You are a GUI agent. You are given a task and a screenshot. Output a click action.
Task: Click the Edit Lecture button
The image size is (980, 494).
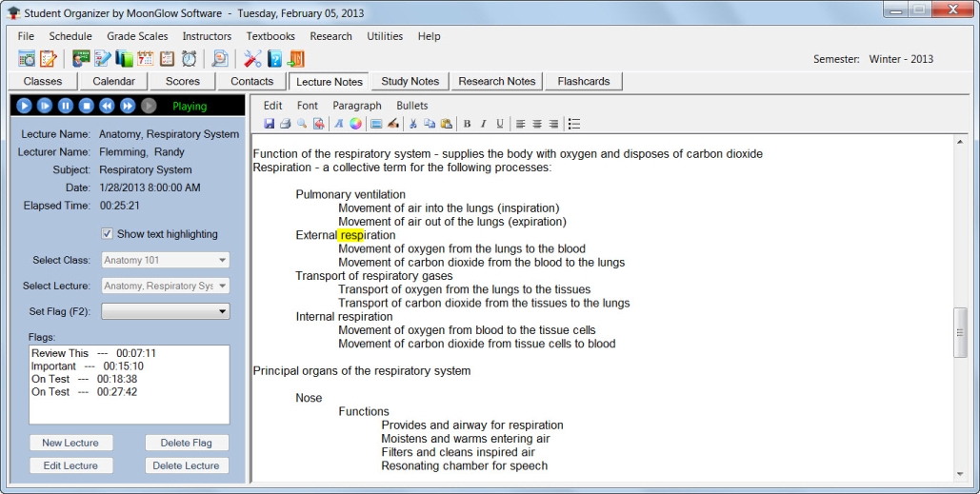click(x=70, y=465)
